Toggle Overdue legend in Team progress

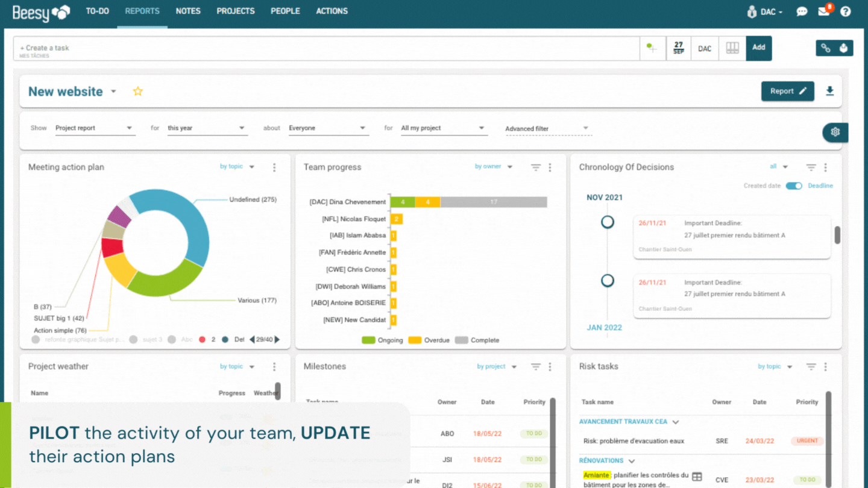[x=429, y=340]
